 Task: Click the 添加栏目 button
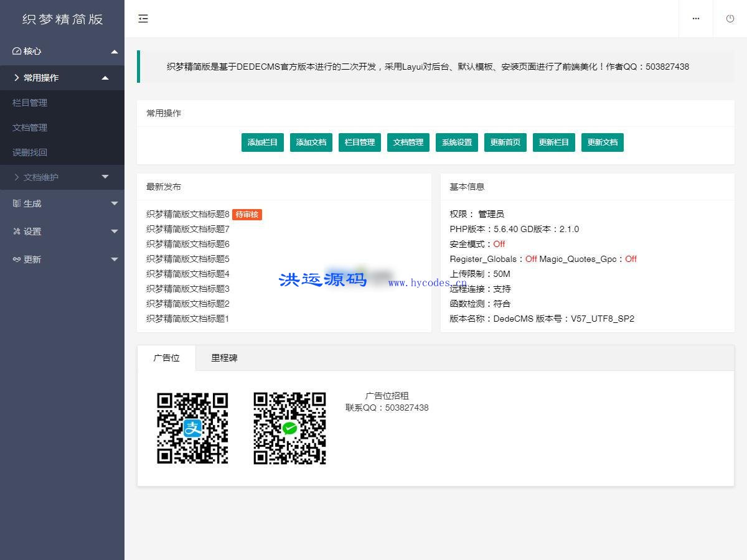[x=263, y=142]
